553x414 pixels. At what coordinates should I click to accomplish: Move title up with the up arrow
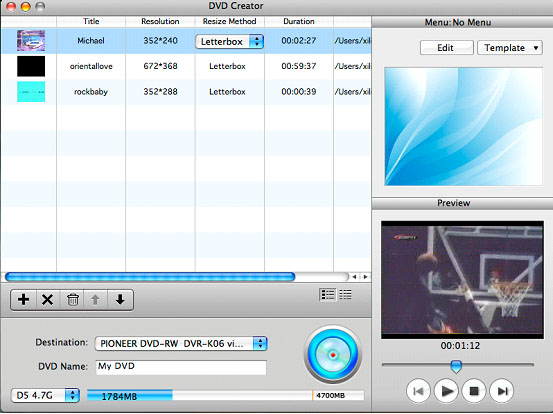95,300
